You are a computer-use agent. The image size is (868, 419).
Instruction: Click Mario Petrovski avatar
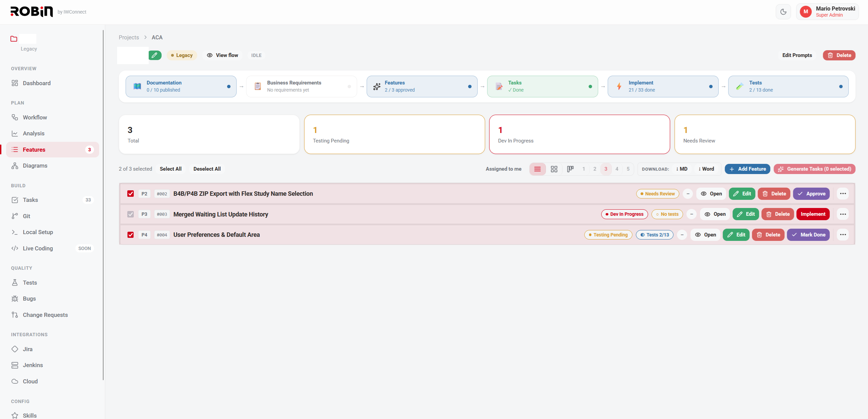coord(806,12)
